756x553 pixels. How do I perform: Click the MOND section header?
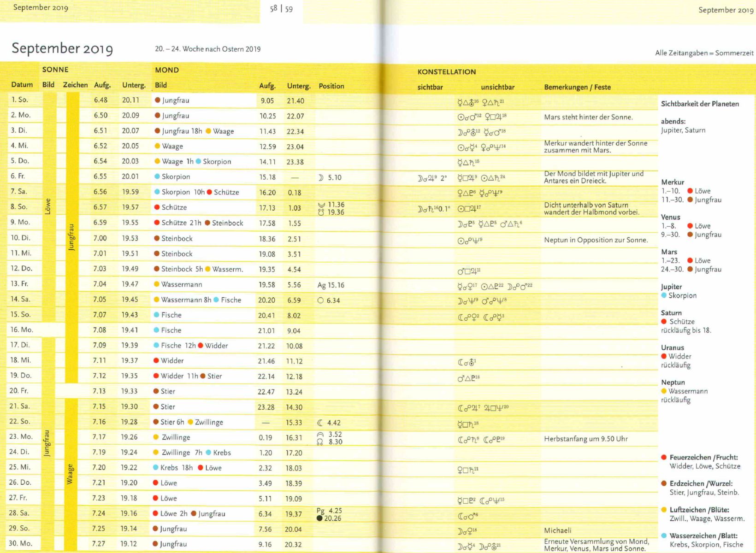(x=167, y=70)
